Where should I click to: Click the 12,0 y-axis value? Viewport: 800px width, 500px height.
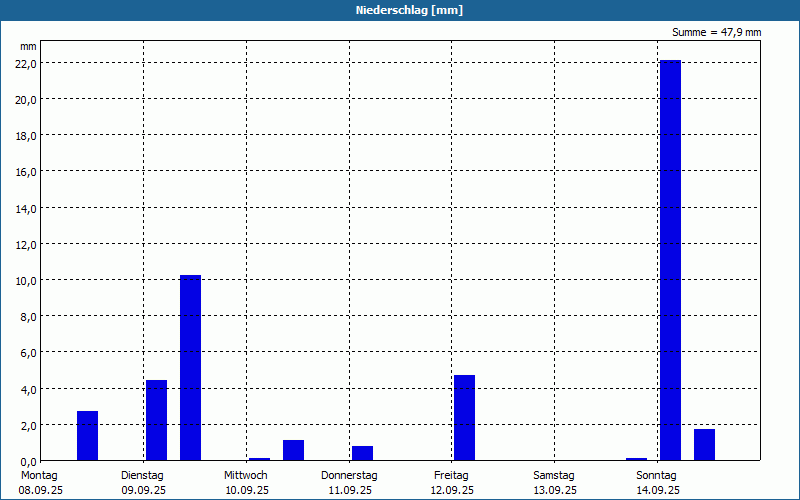click(26, 245)
